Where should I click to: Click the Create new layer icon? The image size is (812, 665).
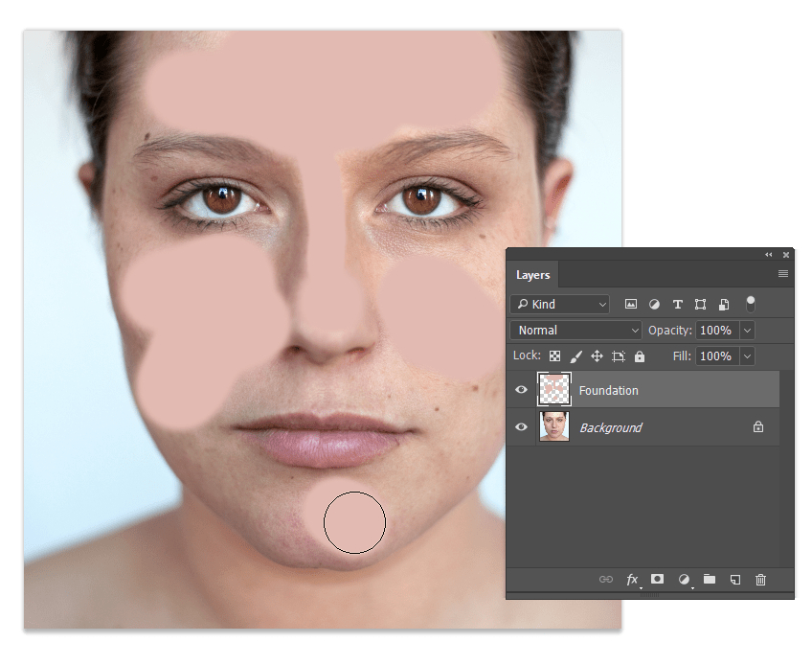click(x=735, y=580)
